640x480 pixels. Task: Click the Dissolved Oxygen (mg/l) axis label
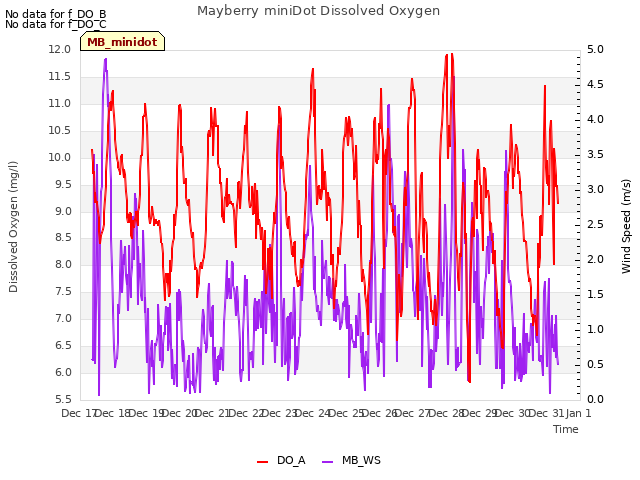click(x=13, y=227)
